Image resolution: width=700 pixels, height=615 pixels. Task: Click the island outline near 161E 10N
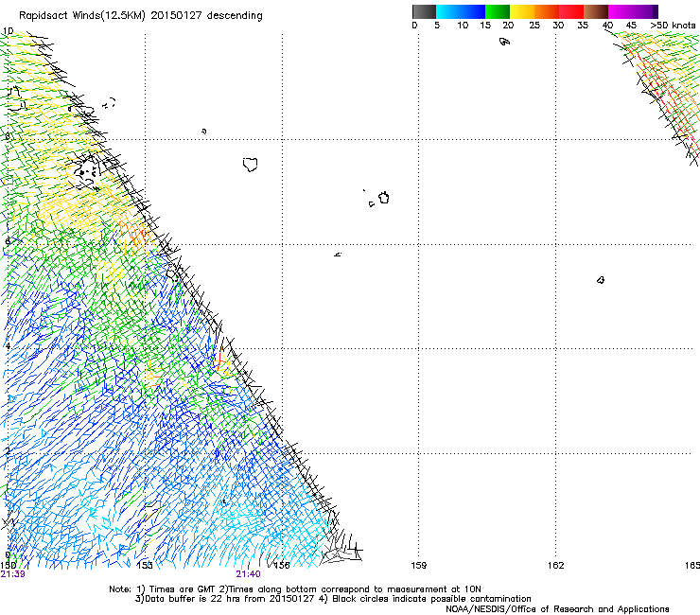tap(504, 42)
